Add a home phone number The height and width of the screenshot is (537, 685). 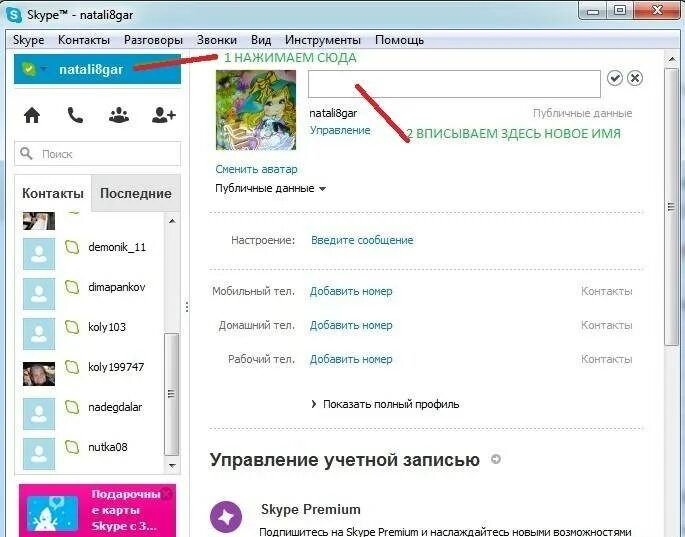tap(351, 326)
